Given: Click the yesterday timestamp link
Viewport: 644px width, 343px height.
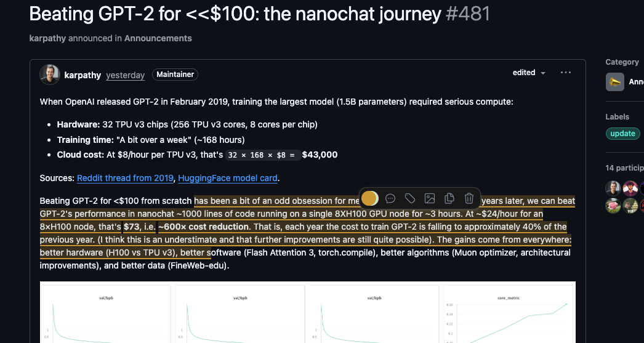Looking at the screenshot, I should click(125, 75).
